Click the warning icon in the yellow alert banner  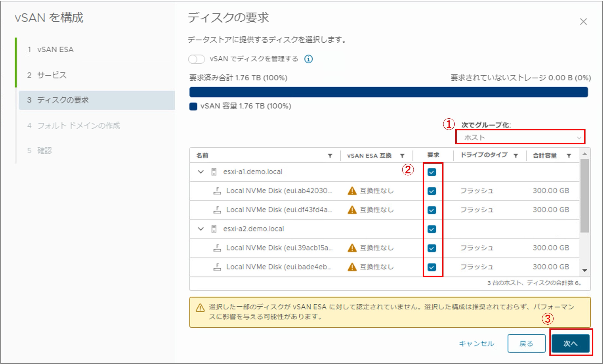pyautogui.click(x=200, y=308)
